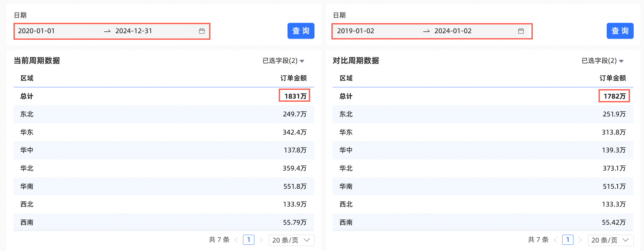Sort by 区域 column header in 对比周期数据
The width and height of the screenshot is (644, 251).
346,78
